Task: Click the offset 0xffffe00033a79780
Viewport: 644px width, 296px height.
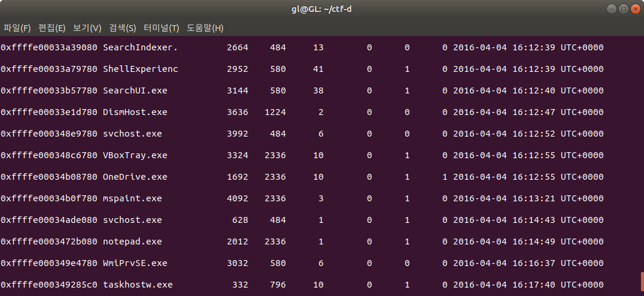Action: 49,69
